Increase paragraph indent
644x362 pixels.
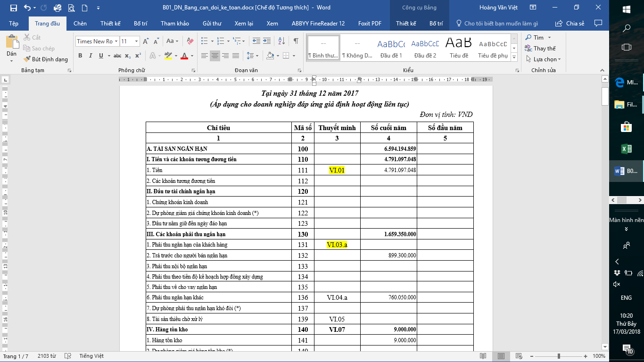[267, 41]
